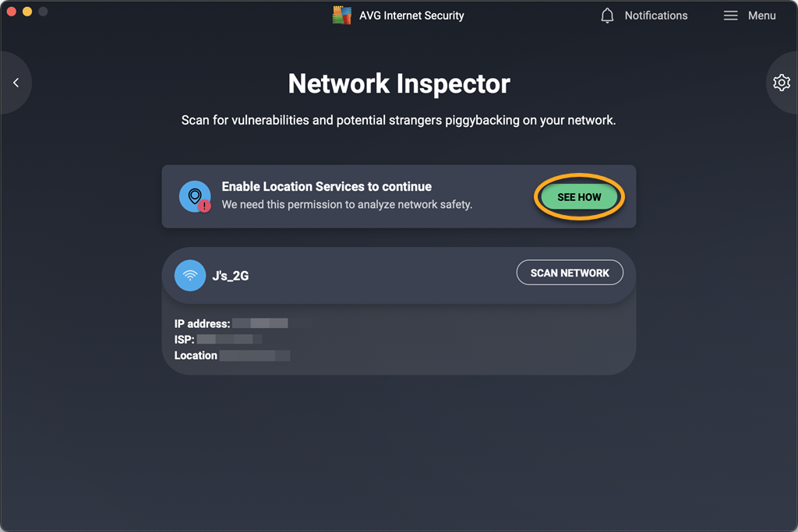Click 'Enable Location Services to continue' text
Image resolution: width=798 pixels, height=532 pixels.
click(327, 187)
